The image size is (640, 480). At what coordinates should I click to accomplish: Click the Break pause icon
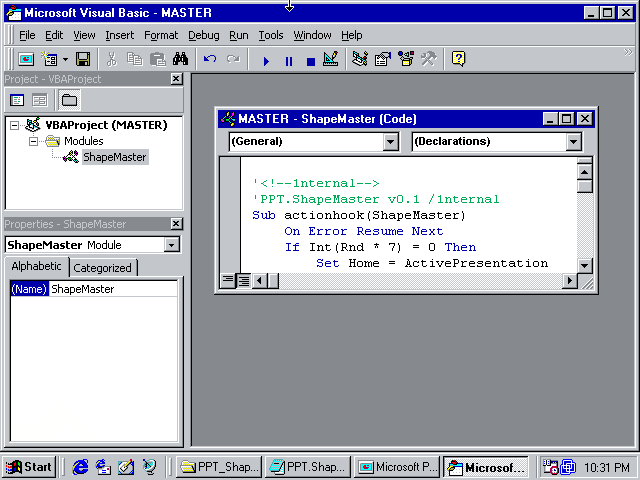pyautogui.click(x=289, y=61)
